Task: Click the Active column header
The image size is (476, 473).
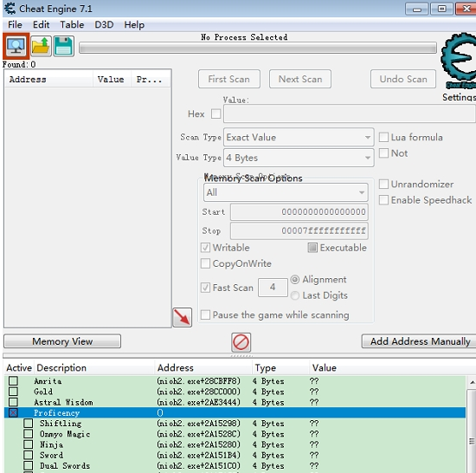Action: (x=19, y=367)
